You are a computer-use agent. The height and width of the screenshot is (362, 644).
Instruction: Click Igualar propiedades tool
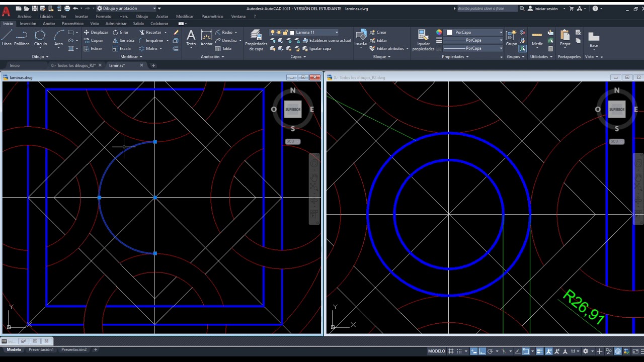(423, 40)
